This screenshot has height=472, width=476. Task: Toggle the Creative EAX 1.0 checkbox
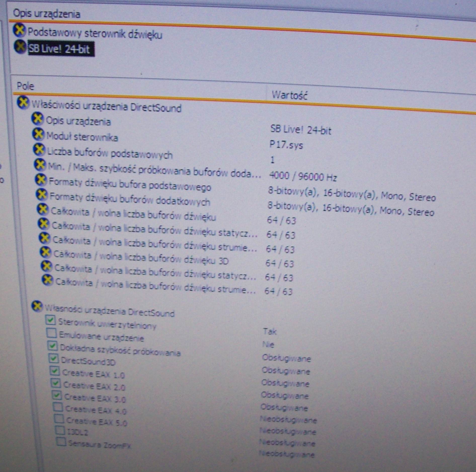click(x=55, y=371)
